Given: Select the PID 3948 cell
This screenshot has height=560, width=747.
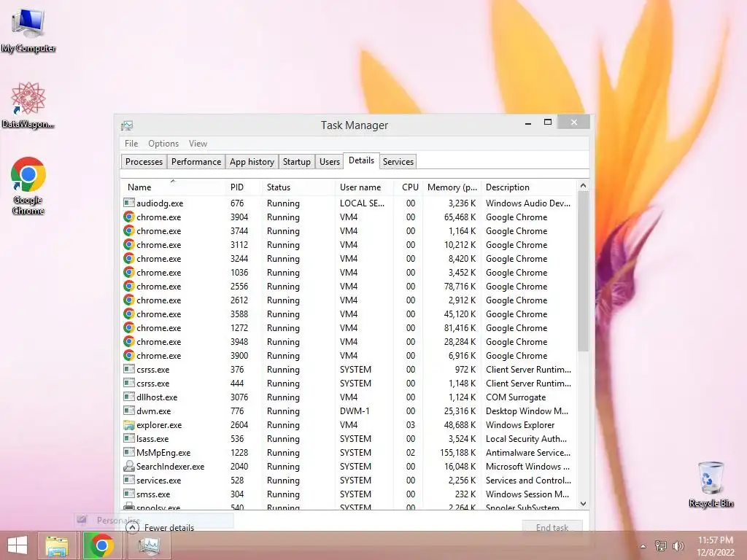Looking at the screenshot, I should (239, 341).
